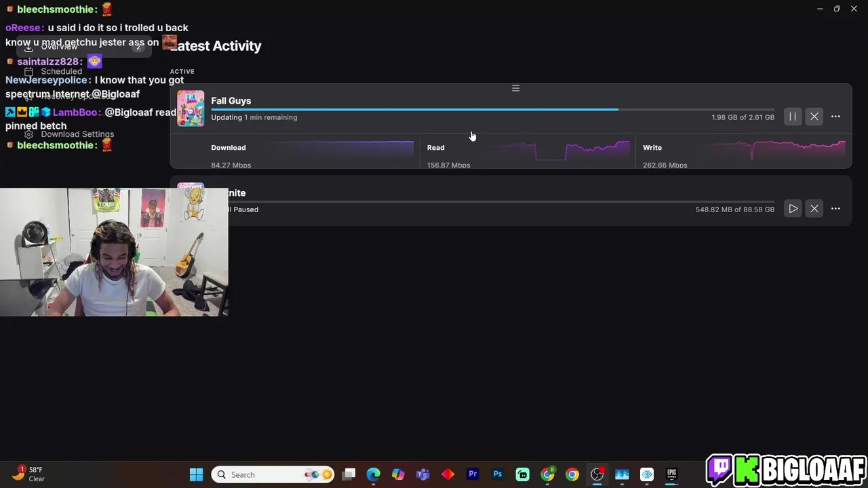This screenshot has height=488, width=868.
Task: Click the '156.87 Mbps' read speed value
Action: (x=448, y=165)
